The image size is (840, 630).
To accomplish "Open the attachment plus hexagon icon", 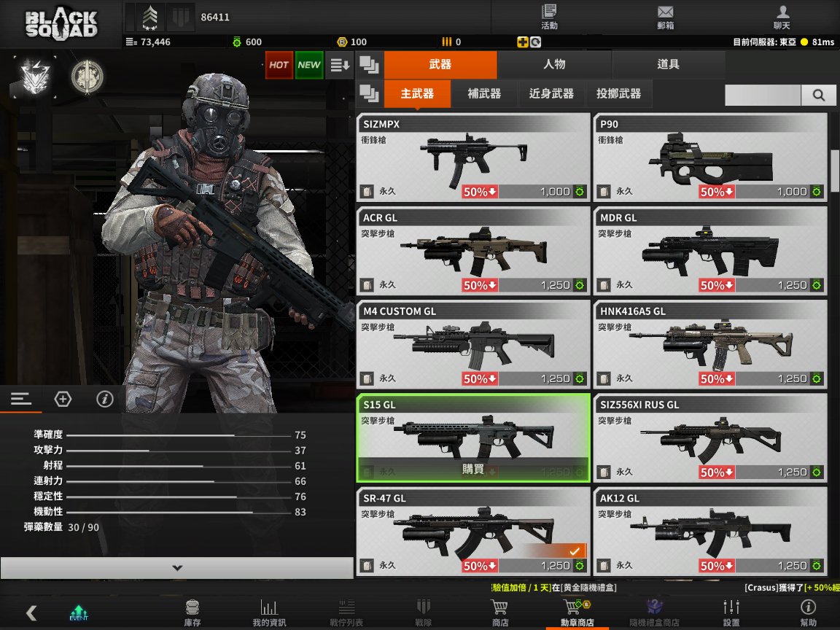I will click(x=63, y=399).
